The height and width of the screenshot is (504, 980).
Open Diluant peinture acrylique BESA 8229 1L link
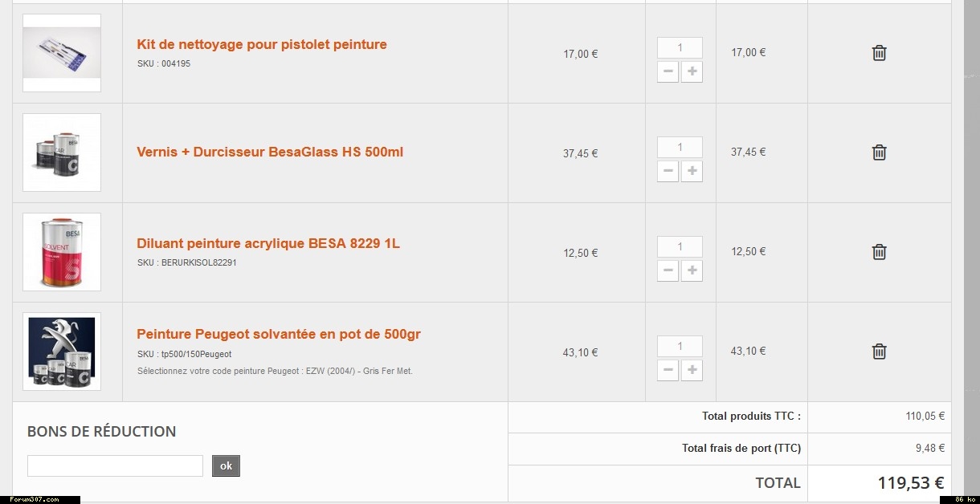pos(268,244)
